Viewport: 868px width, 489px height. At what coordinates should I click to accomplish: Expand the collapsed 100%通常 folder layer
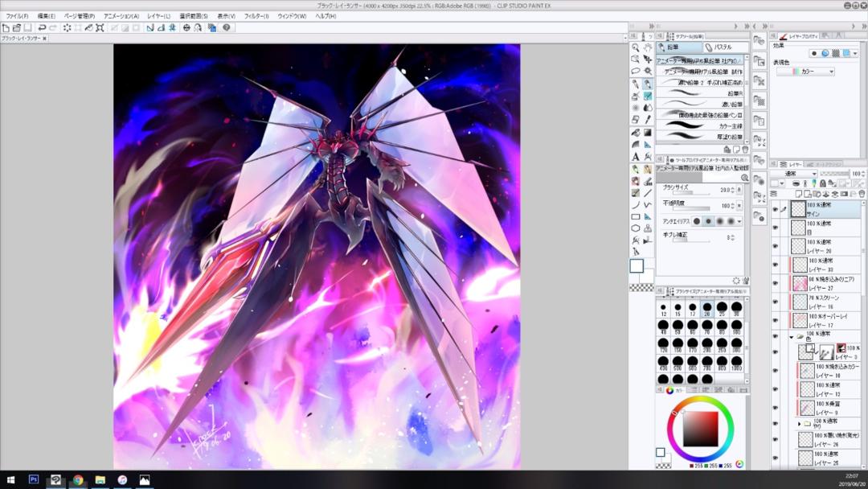coord(799,424)
